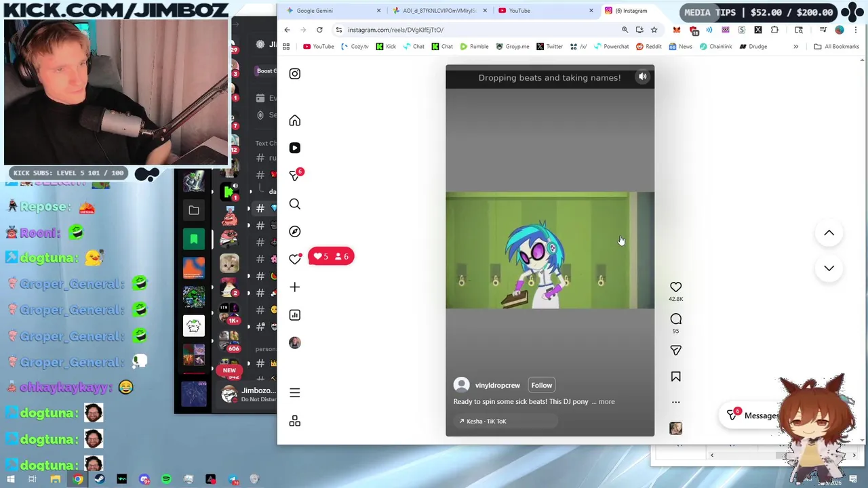Open the Jimbozo user panel in Discord
Image resolution: width=868 pixels, height=488 pixels.
248,394
